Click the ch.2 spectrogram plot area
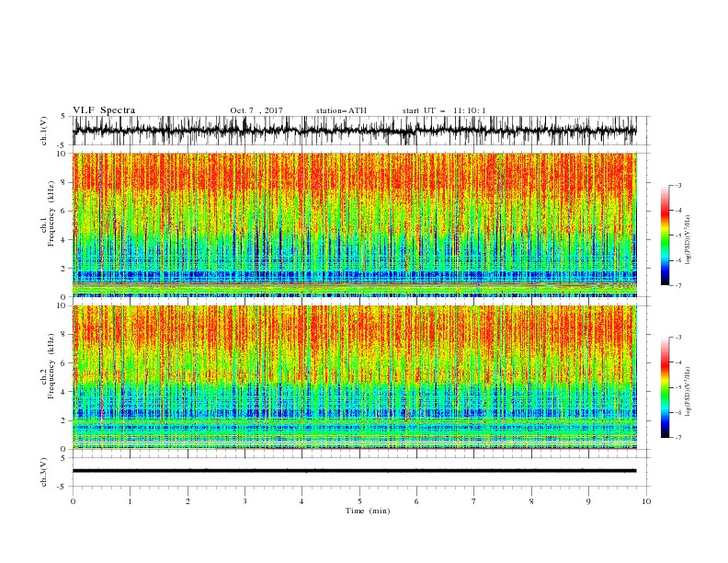Viewport: 728px width, 563px height. pos(355,377)
